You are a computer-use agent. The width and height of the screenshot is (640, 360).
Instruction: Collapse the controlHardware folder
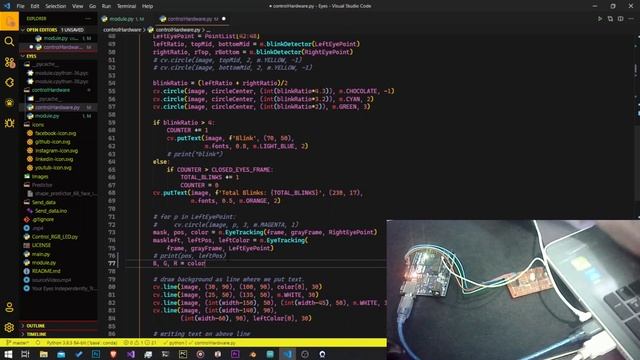58,90
